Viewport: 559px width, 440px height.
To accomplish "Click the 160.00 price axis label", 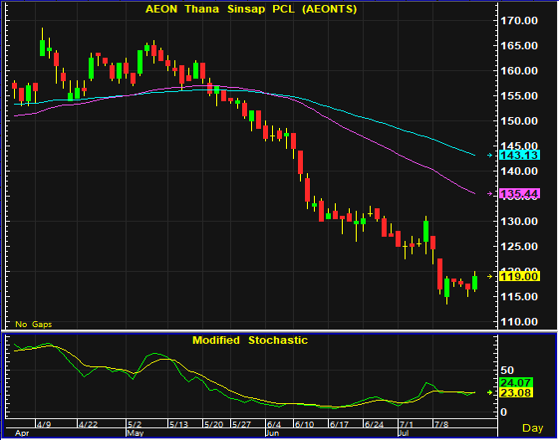I will (x=519, y=71).
